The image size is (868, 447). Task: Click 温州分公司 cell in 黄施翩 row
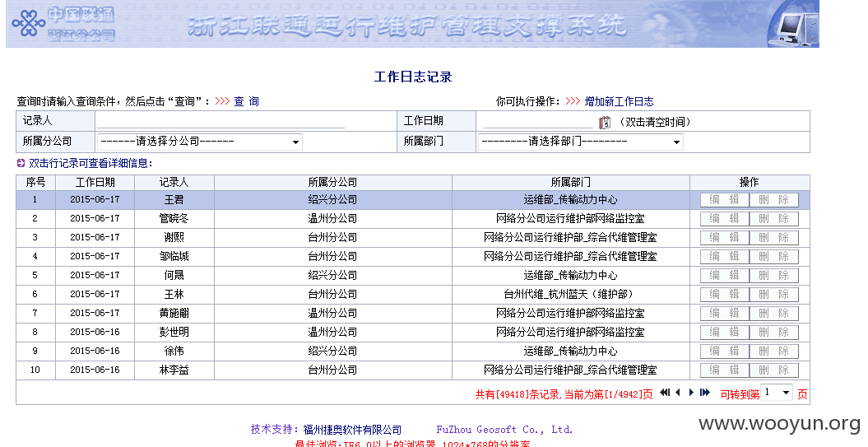coord(332,313)
